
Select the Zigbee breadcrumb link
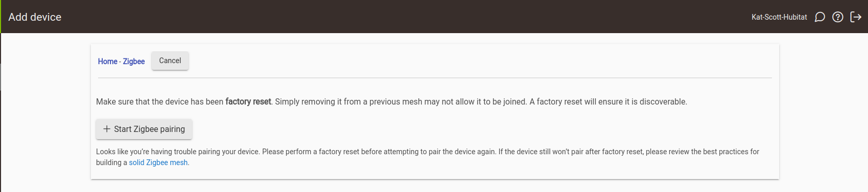coord(134,62)
